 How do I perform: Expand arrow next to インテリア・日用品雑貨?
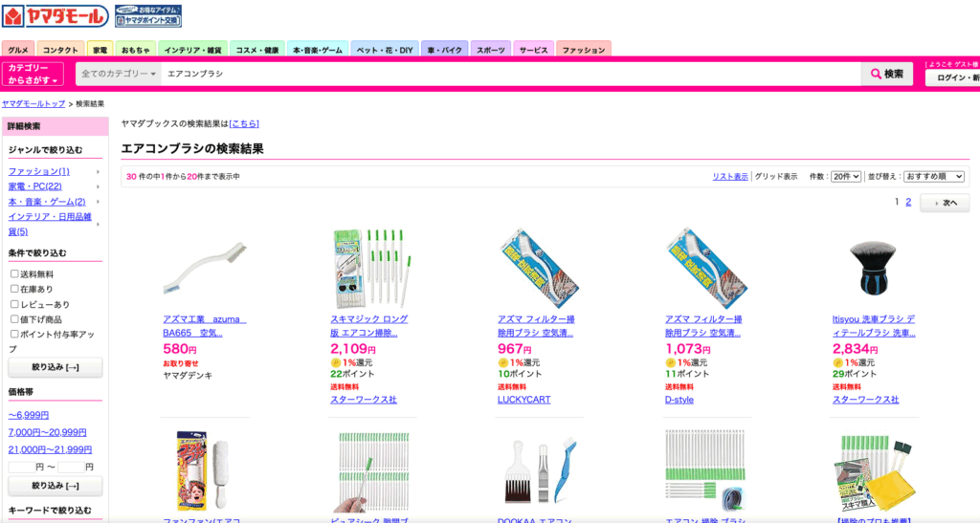pyautogui.click(x=99, y=224)
